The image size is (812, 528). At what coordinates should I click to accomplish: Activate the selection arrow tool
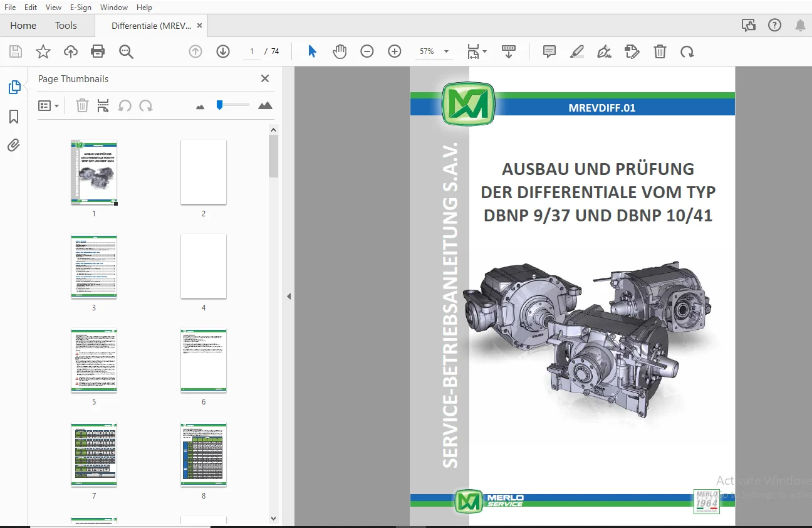click(x=312, y=52)
